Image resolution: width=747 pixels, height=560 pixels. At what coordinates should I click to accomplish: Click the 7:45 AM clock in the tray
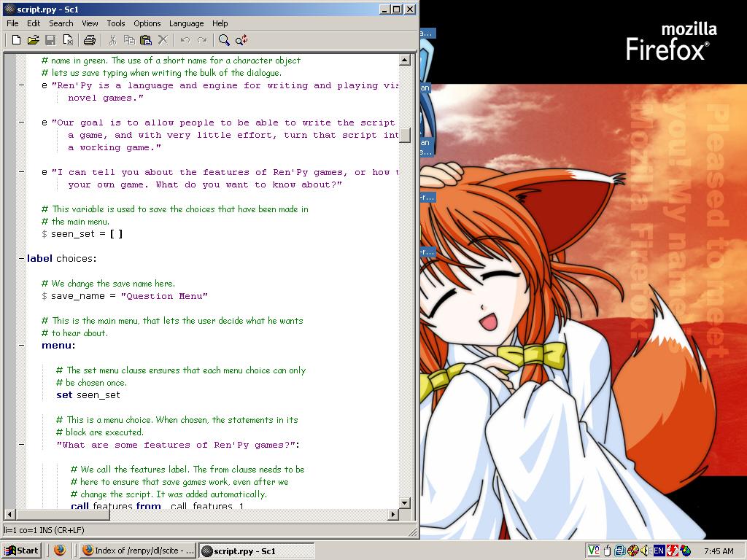point(719,551)
